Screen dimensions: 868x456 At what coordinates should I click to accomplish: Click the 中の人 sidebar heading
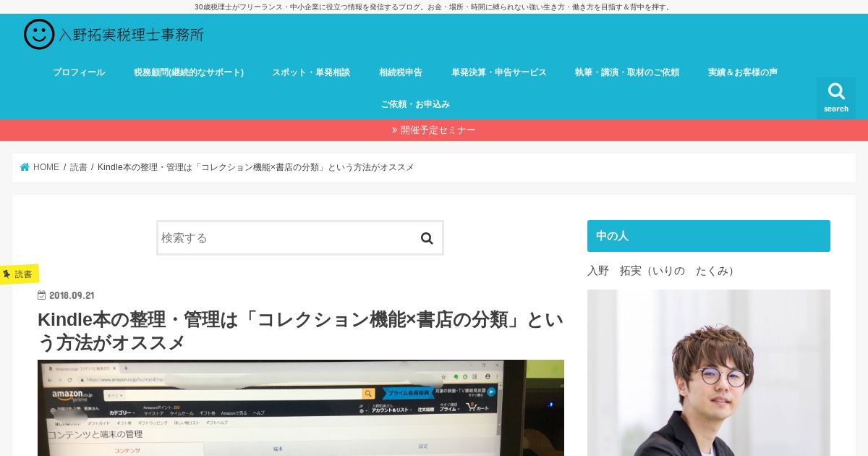coord(709,236)
